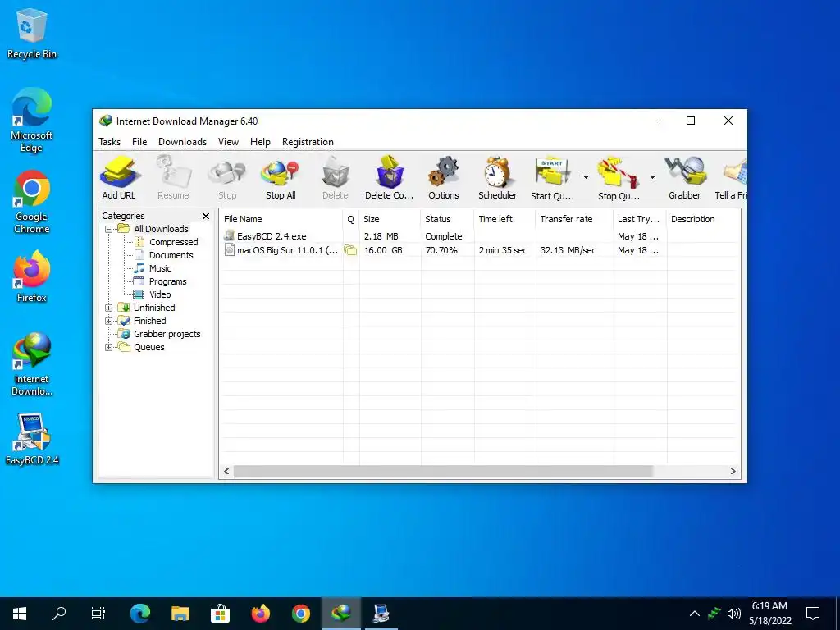Open the Scheduler clock icon
This screenshot has width=840, height=630.
click(x=498, y=178)
